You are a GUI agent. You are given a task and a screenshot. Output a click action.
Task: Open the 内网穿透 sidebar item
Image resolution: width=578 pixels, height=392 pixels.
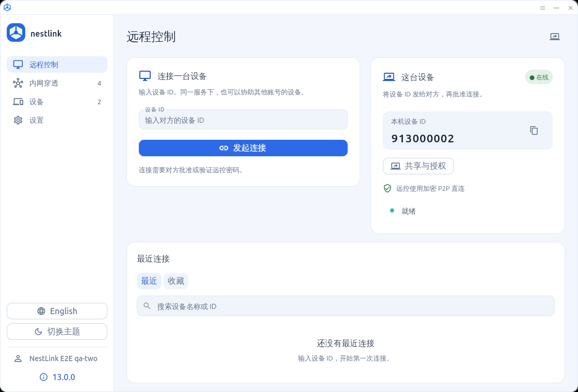[57, 83]
